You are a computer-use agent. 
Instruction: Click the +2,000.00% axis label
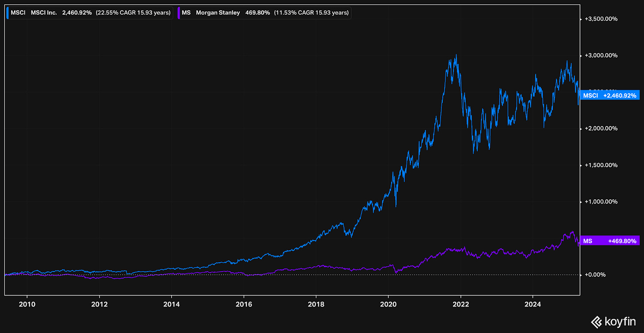point(601,129)
